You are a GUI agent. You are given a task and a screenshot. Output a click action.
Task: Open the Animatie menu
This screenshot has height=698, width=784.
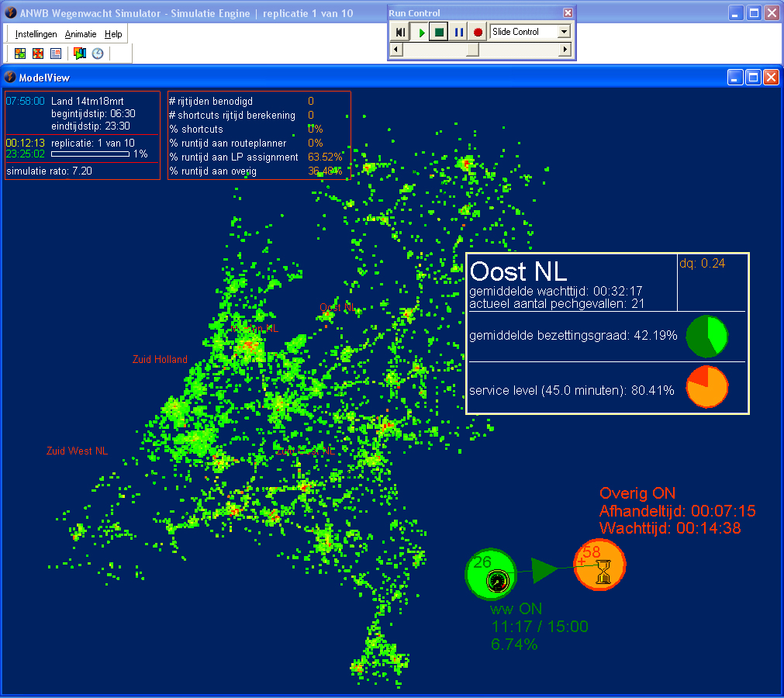[81, 34]
